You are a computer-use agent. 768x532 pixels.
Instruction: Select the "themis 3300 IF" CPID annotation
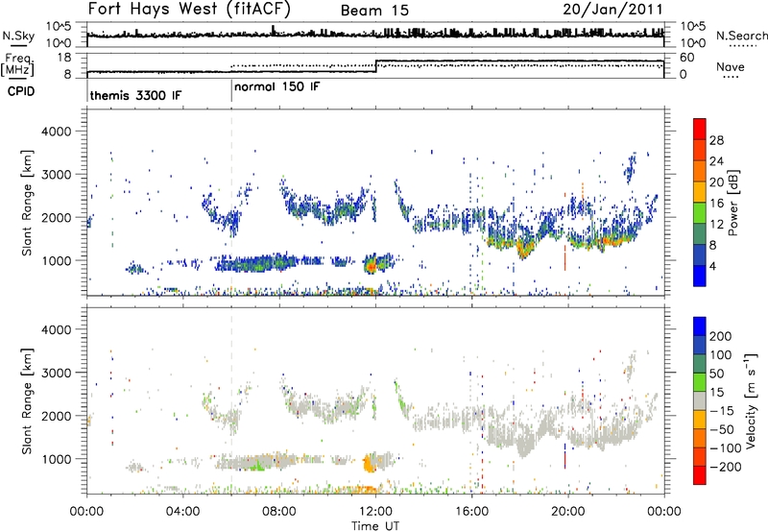coord(135,95)
